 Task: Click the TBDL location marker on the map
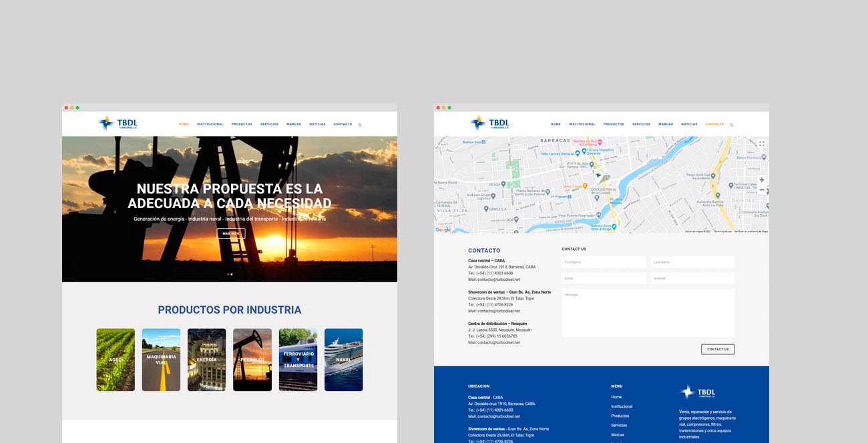pyautogui.click(x=598, y=175)
